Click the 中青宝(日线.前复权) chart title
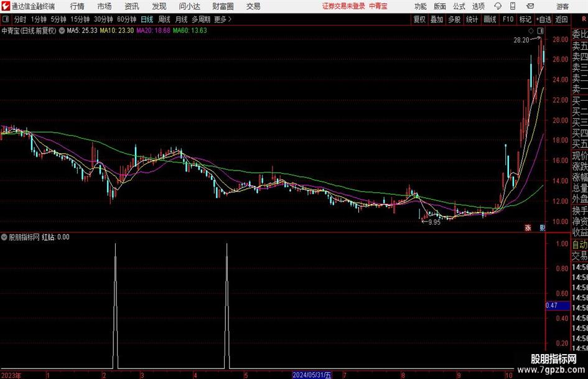588x379 pixels. point(29,30)
